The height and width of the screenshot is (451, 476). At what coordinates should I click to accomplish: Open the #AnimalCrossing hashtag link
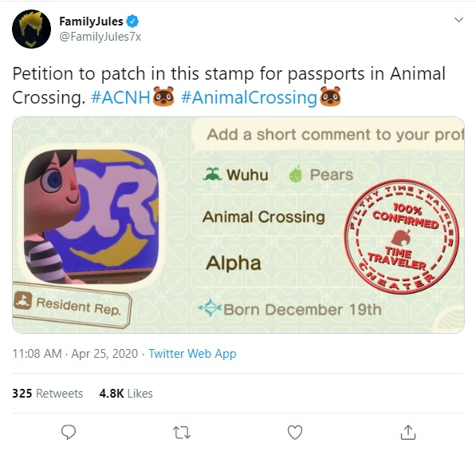(250, 98)
